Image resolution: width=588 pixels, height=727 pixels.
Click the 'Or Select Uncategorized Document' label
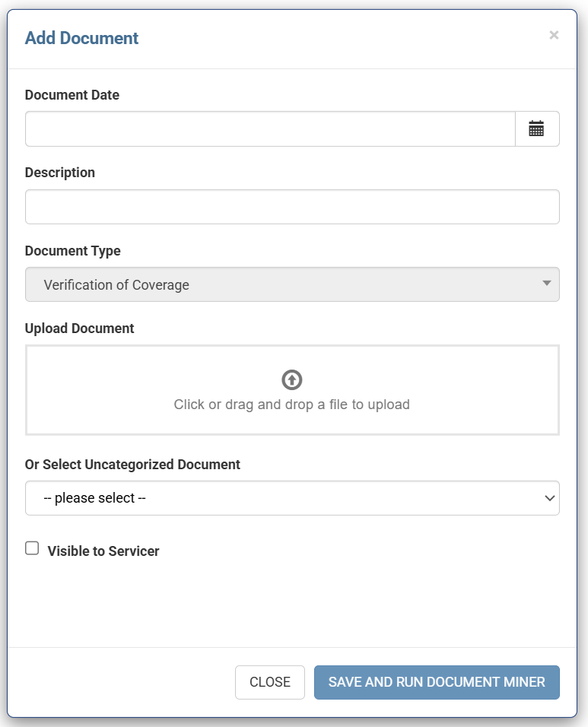click(132, 465)
